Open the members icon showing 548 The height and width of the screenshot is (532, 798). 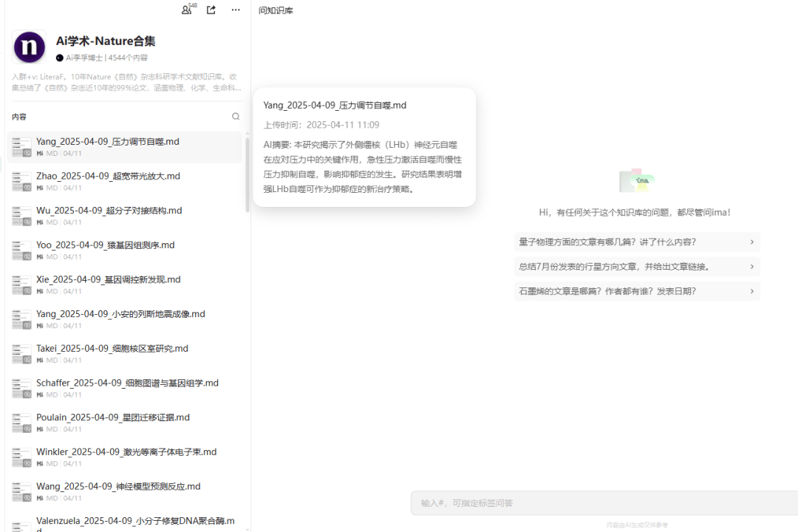pos(187,10)
